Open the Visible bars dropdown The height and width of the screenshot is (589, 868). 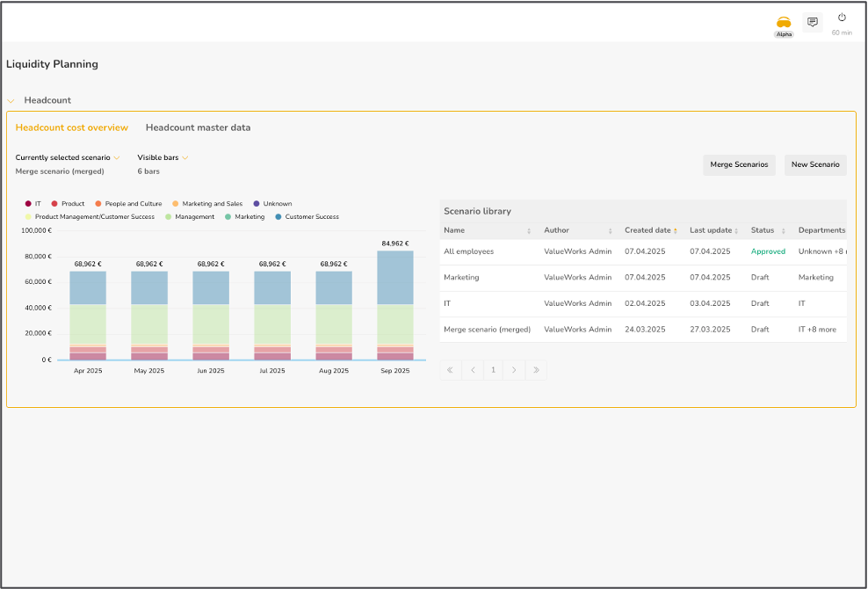click(x=163, y=157)
